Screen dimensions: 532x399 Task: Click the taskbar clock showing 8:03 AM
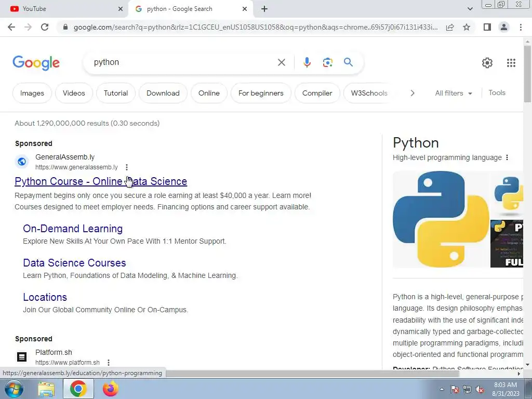[506, 389]
